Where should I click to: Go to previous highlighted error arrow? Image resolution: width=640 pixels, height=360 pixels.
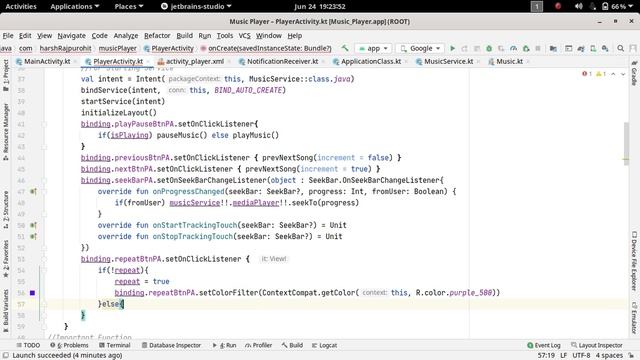pyautogui.click(x=613, y=74)
